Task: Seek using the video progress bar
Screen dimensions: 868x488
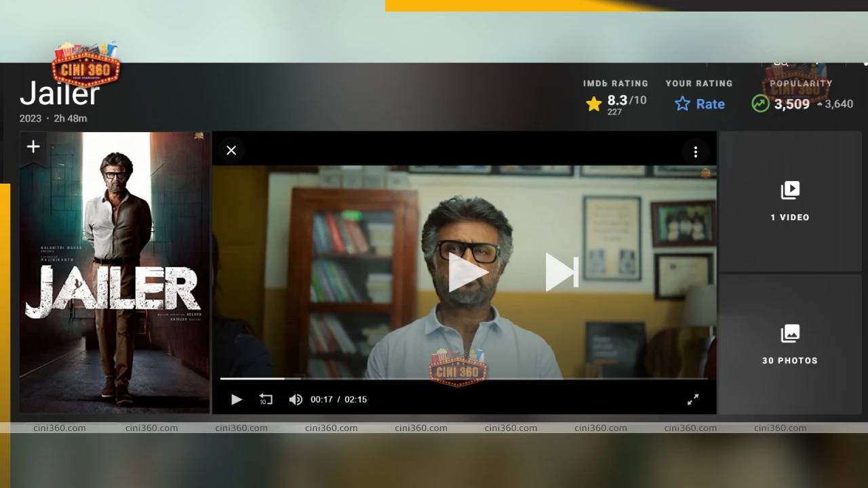Action: pos(465,378)
